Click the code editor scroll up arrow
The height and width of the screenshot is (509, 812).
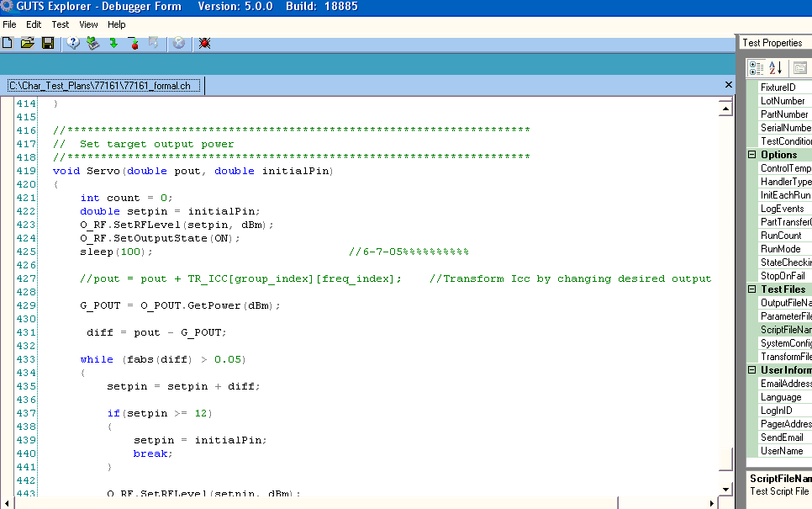[726, 107]
